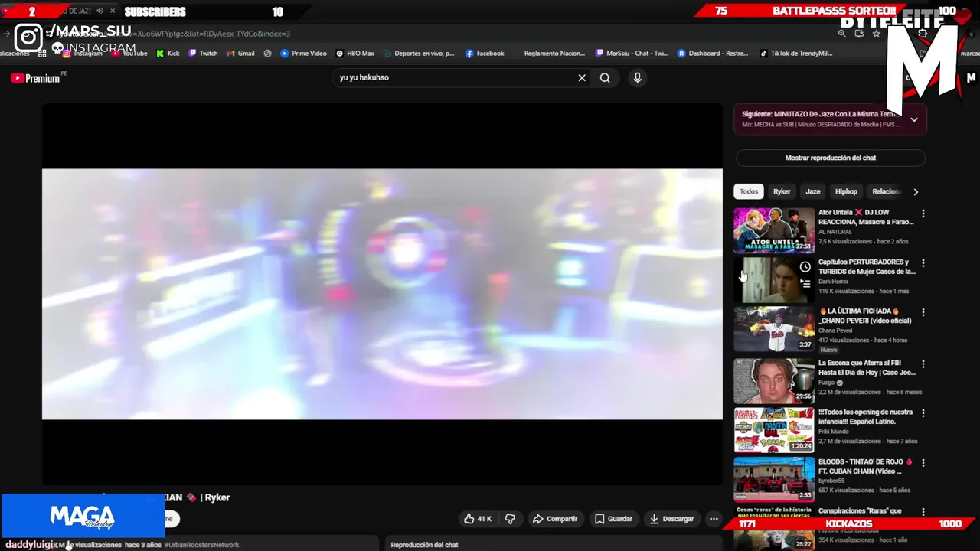Click the 'AL NATURAL' channel name

tap(835, 232)
